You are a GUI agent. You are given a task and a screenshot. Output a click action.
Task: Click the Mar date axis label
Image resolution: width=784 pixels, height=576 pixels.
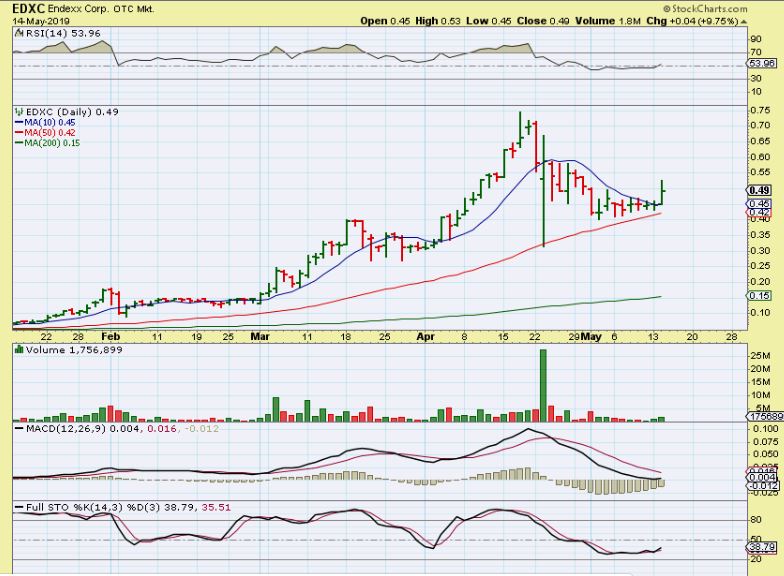(x=260, y=336)
